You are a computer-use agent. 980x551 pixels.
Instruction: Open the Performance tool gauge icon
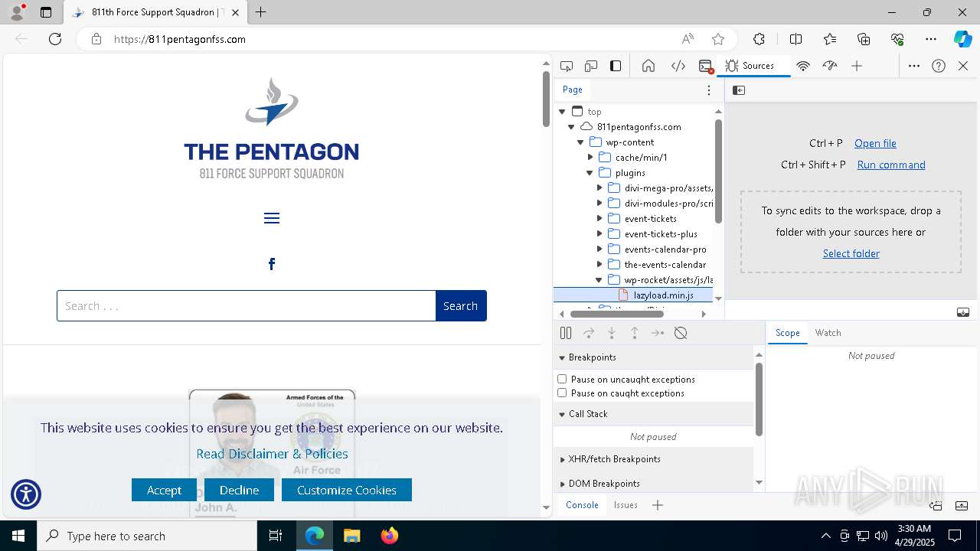[830, 66]
